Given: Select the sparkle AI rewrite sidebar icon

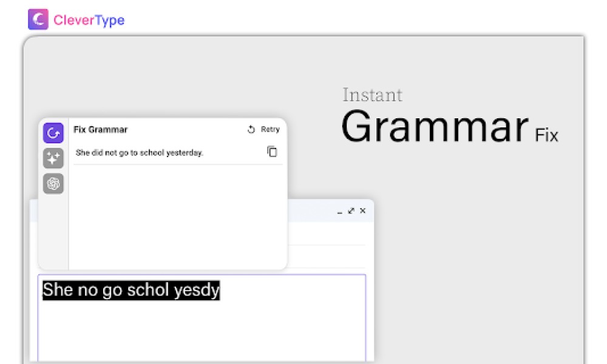Looking at the screenshot, I should coord(53,158).
